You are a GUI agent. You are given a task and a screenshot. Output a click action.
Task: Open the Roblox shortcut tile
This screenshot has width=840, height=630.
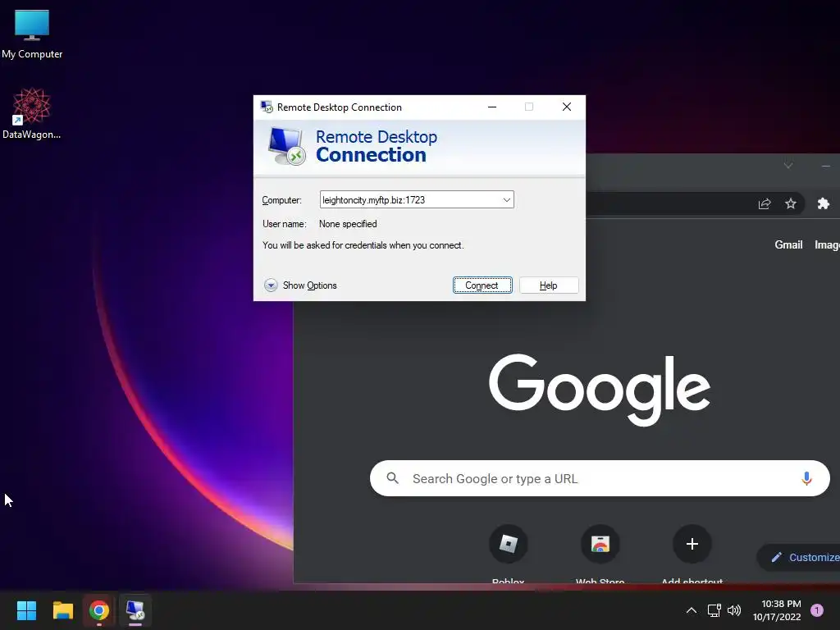(508, 554)
